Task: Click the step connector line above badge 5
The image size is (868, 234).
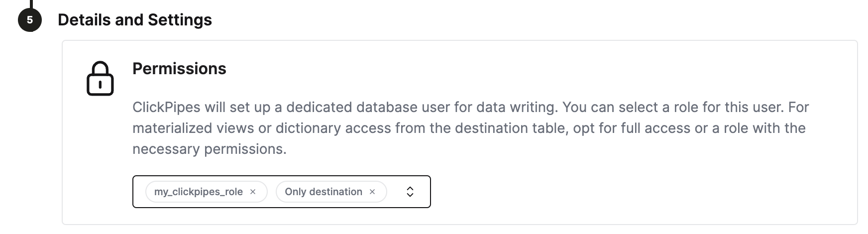Action: 31,4
